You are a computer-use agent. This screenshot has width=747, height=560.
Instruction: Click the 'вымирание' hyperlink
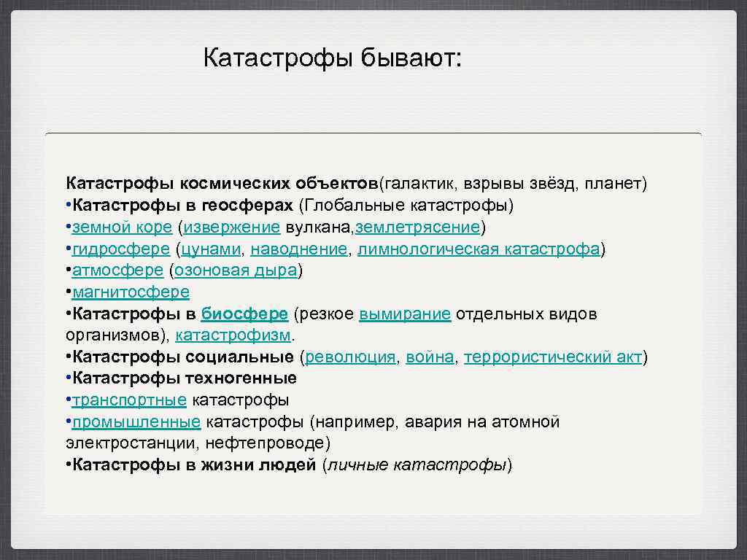405,314
